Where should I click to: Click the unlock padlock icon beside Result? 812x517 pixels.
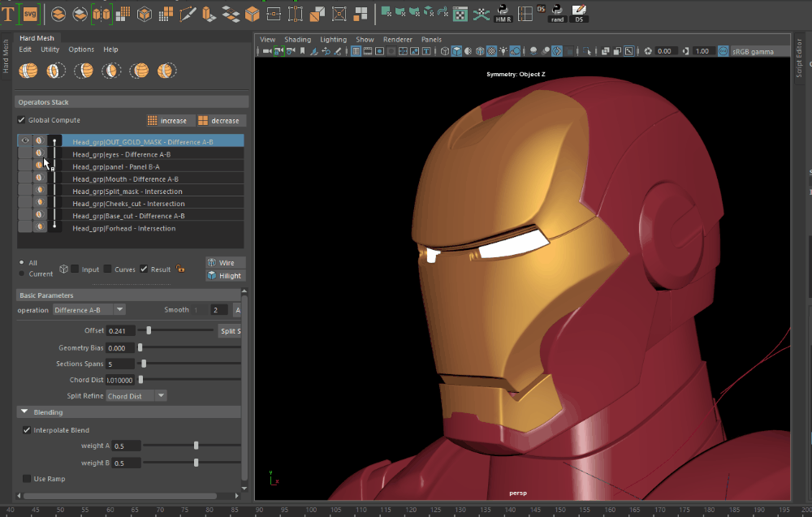181,269
